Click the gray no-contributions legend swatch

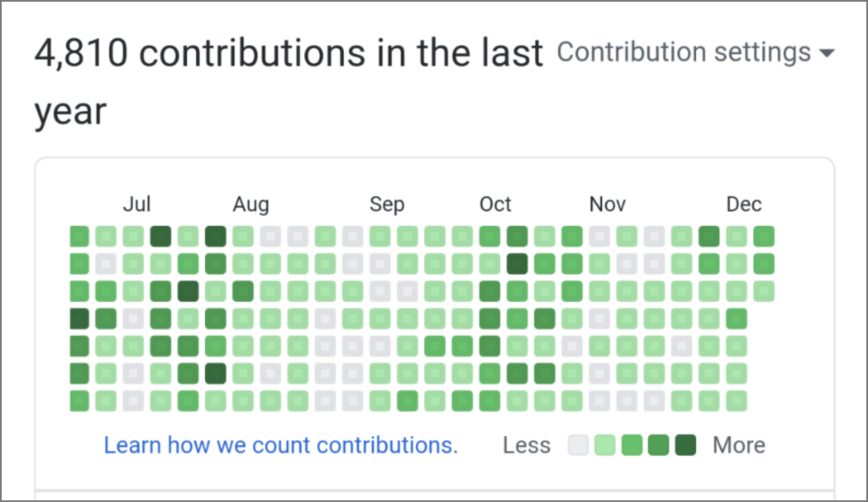point(578,445)
